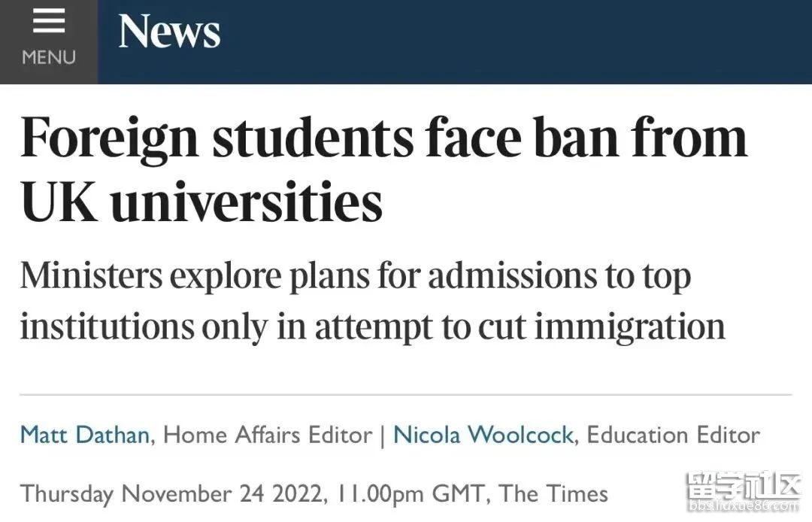The height and width of the screenshot is (522, 812).
Task: Click the subheading line starting "institutions only"
Action: (372, 326)
